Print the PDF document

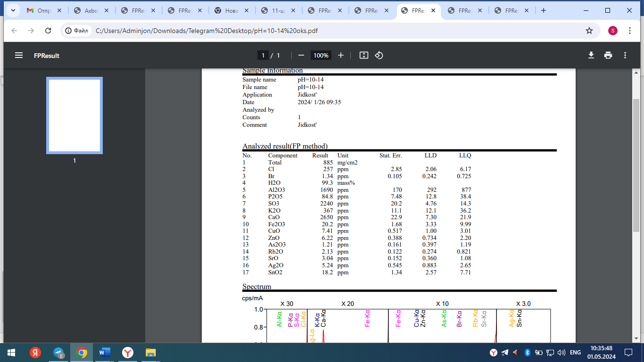click(x=608, y=55)
